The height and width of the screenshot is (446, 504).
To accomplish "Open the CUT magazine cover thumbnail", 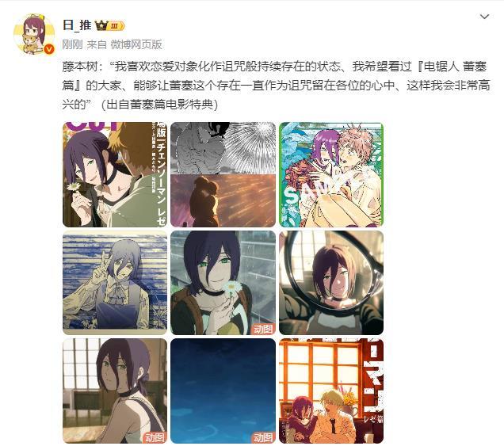I will coord(115,174).
